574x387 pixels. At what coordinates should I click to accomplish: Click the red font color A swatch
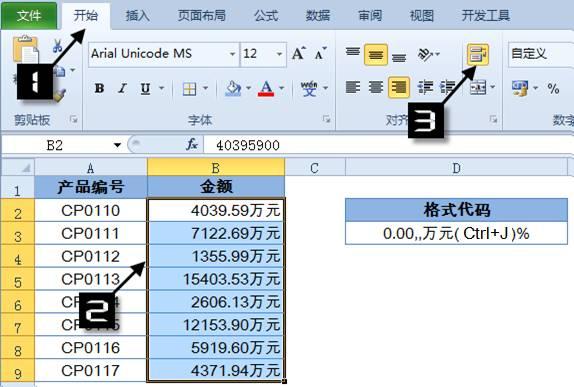point(266,89)
